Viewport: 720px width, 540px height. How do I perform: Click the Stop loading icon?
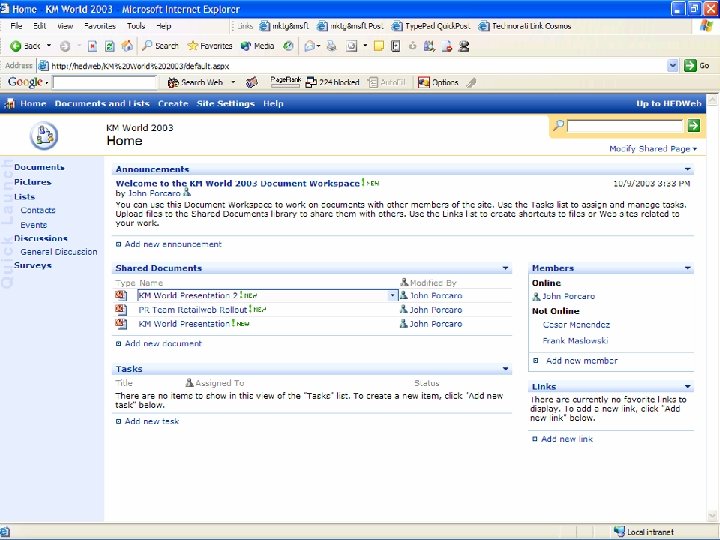click(x=92, y=46)
